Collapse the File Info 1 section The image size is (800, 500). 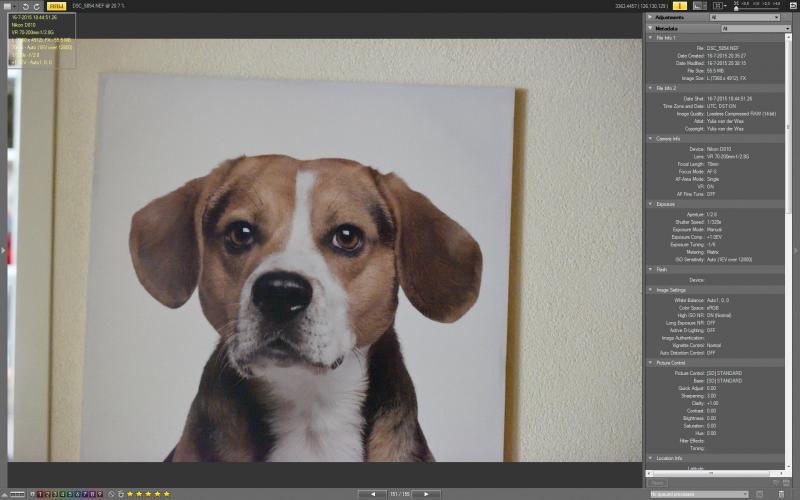pyautogui.click(x=650, y=38)
